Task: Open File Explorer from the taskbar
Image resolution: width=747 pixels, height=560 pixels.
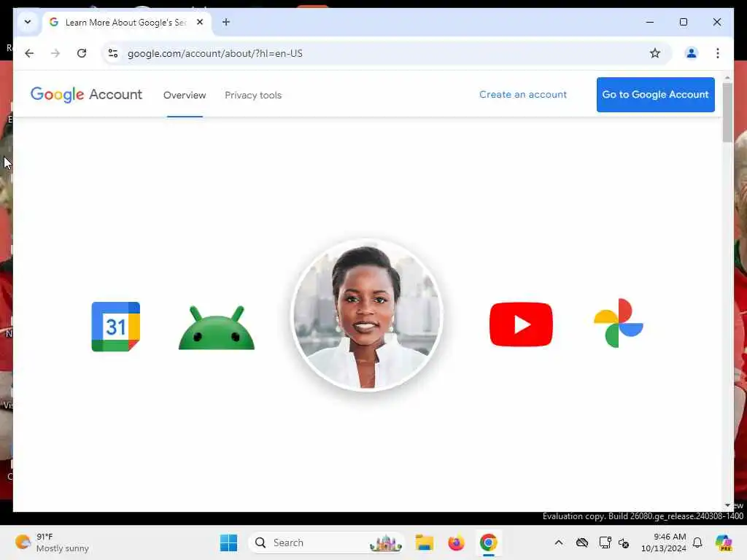Action: pyautogui.click(x=424, y=542)
